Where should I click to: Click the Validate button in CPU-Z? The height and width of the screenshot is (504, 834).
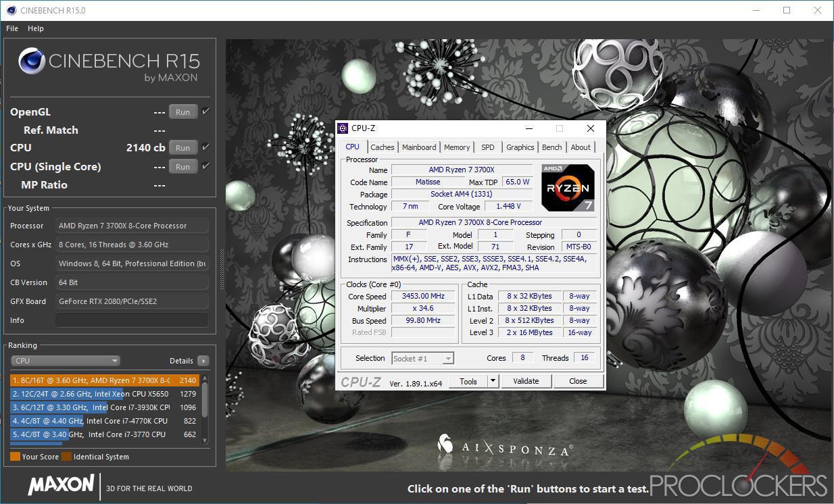[x=526, y=381]
